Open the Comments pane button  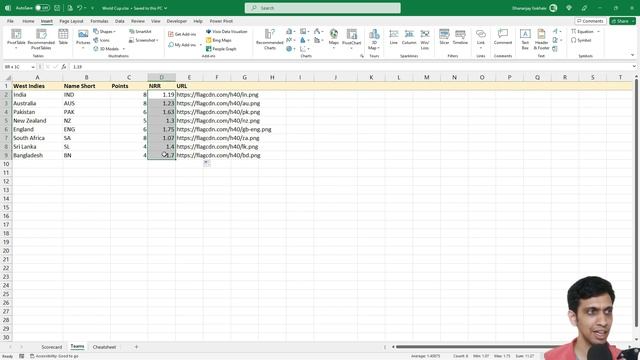tap(590, 21)
